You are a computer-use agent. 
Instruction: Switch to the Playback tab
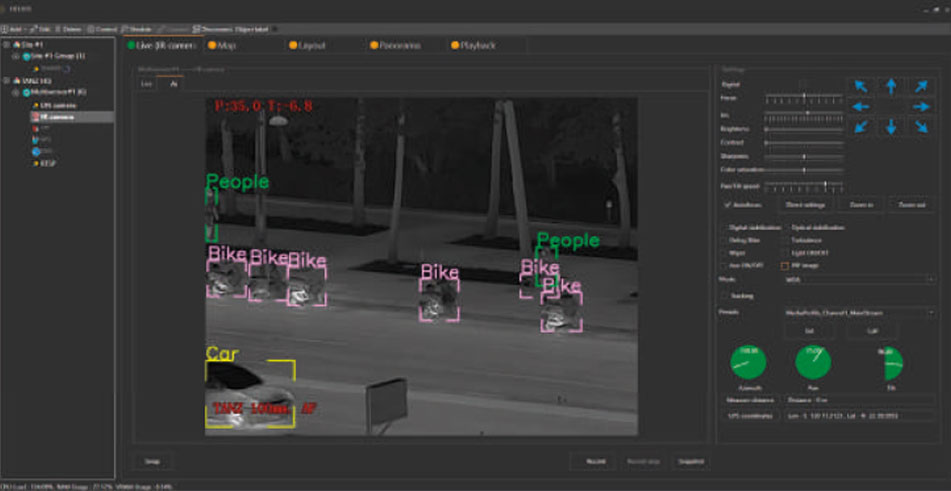[473, 45]
